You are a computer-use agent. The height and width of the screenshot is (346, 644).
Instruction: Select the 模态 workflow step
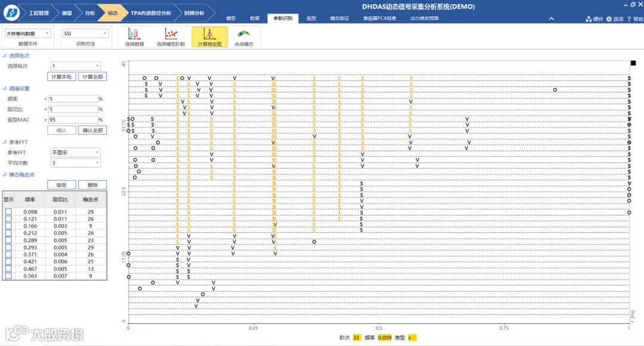pos(112,13)
